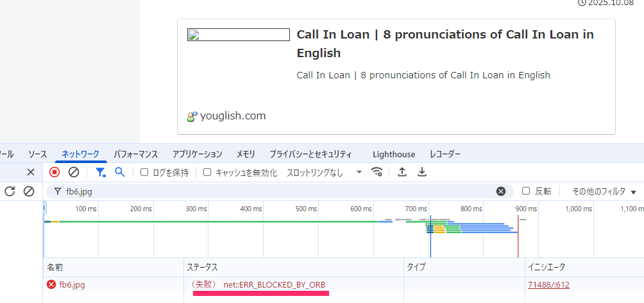Close the drawer panel with X
Image resolution: width=644 pixels, height=303 pixels.
pyautogui.click(x=30, y=172)
